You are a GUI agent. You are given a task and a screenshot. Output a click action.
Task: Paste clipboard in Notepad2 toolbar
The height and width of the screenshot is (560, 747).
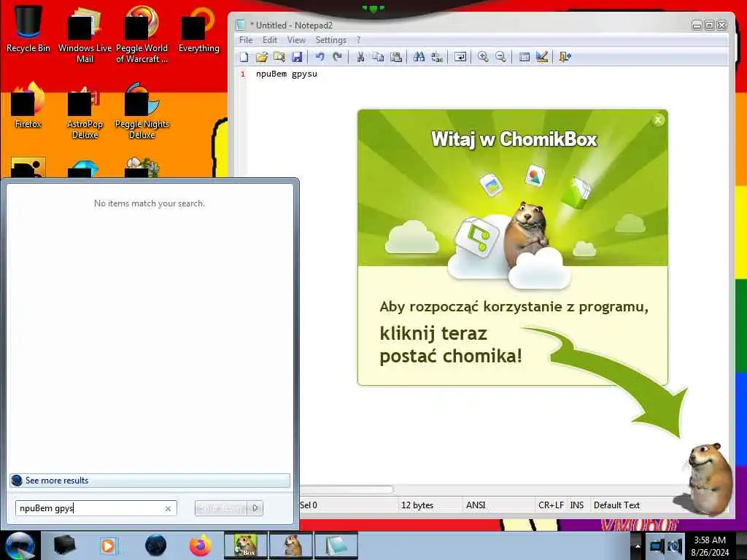[396, 57]
